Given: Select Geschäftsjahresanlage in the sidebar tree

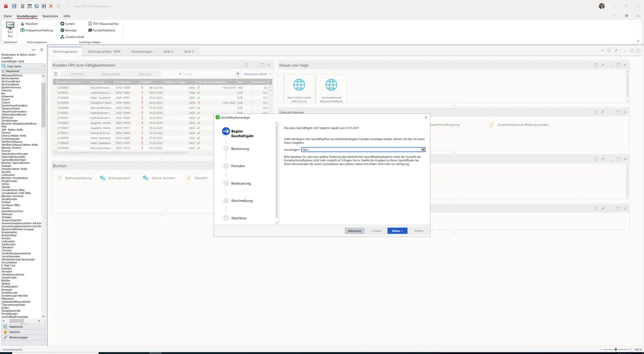Looking at the screenshot, I should click(15, 317).
